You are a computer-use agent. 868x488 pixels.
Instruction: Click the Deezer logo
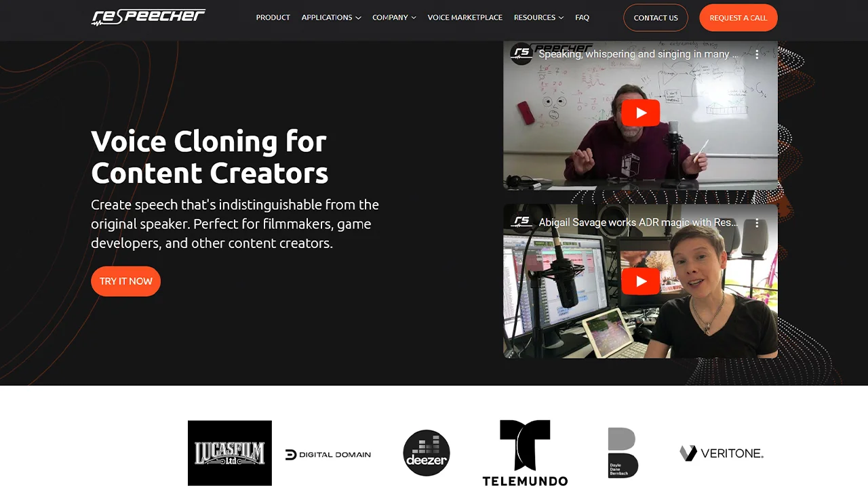[427, 453]
